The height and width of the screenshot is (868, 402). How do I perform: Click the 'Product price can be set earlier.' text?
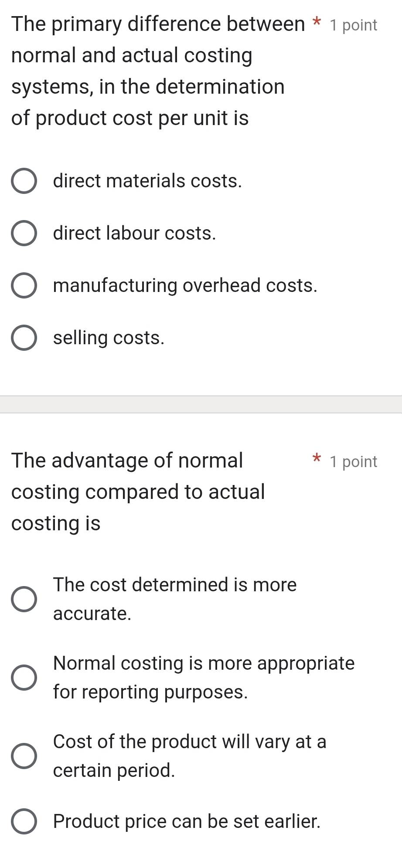click(x=187, y=821)
